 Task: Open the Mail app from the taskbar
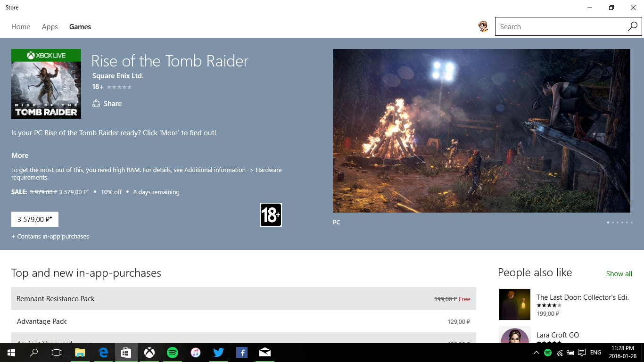(265, 353)
